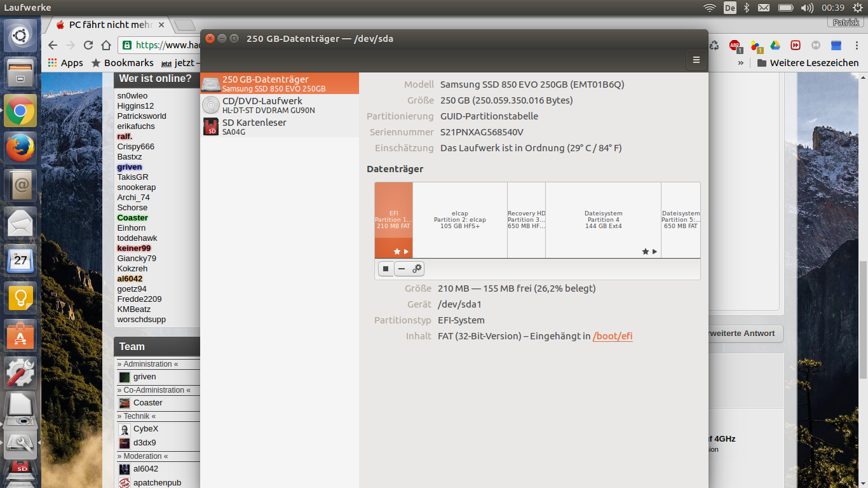
Task: Click the Adblock Plus extension icon
Action: point(735,45)
